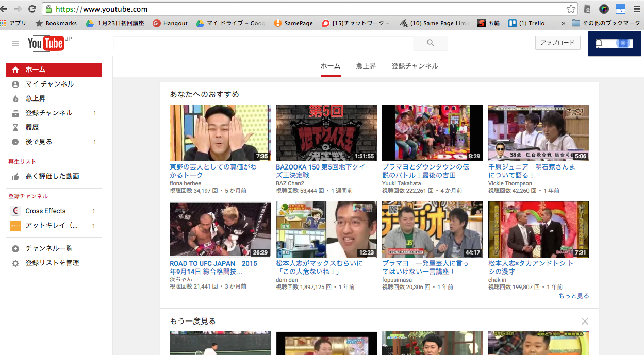
Task: Play the 8:29 ブラマヨとダウンタウン thumbnail
Action: 433,133
